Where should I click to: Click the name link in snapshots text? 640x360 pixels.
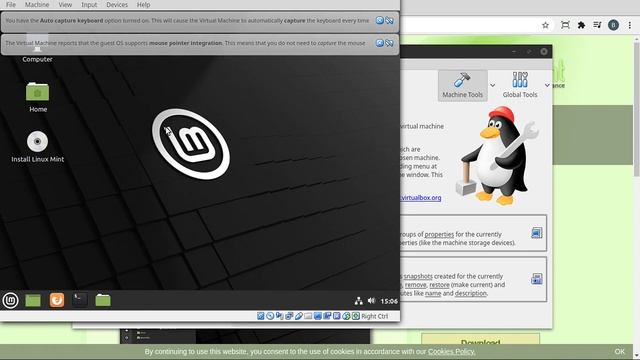433,293
